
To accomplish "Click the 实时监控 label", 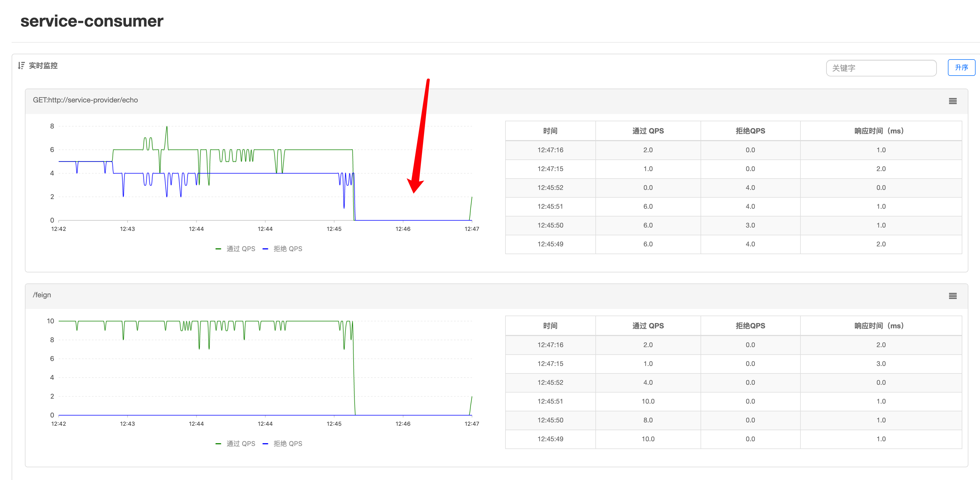I will (x=43, y=66).
